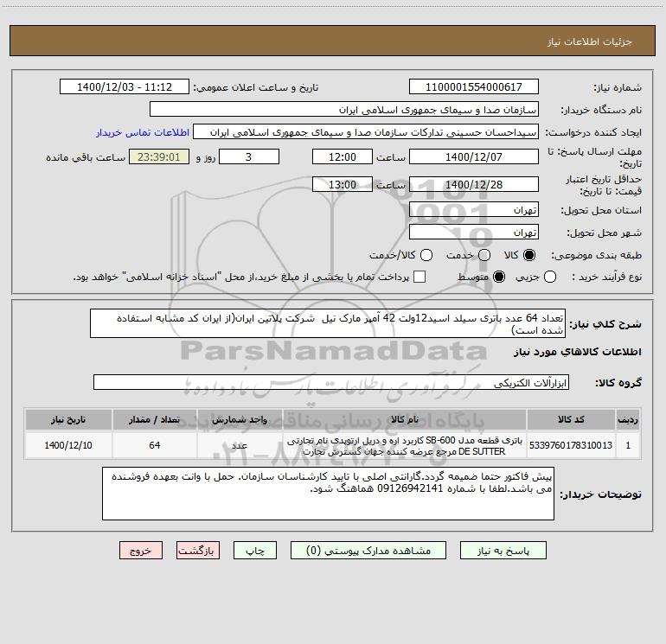Click the response deadline date 1400/12/07
The width and height of the screenshot is (666, 644).
(474, 156)
